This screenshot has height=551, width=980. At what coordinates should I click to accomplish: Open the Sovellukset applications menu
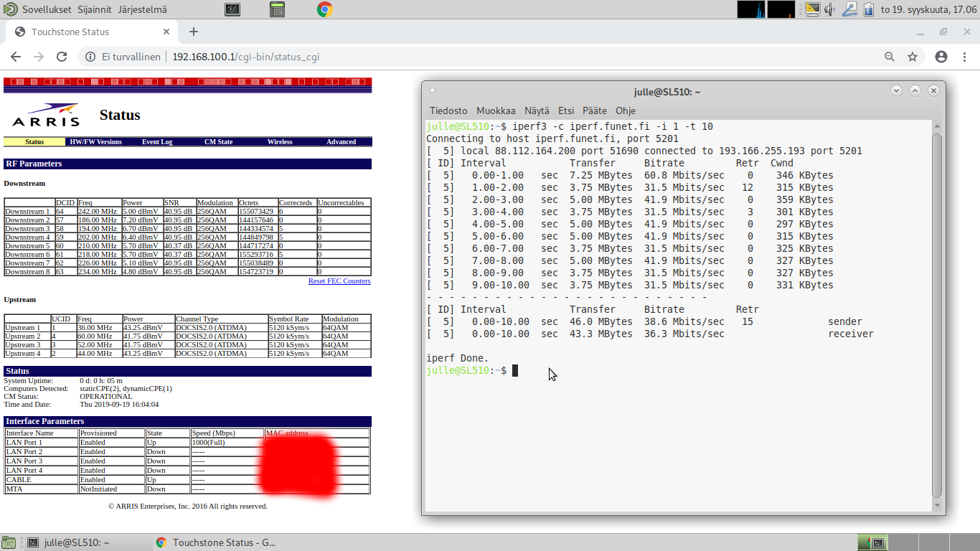click(46, 9)
